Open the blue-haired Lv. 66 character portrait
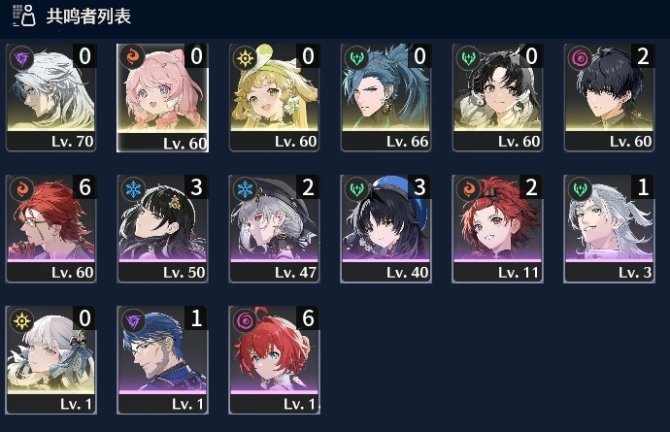Viewport: 670px width, 432px height. (386, 97)
